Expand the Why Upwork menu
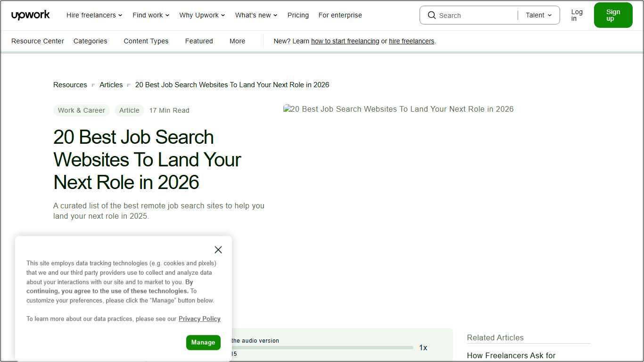 pos(202,15)
